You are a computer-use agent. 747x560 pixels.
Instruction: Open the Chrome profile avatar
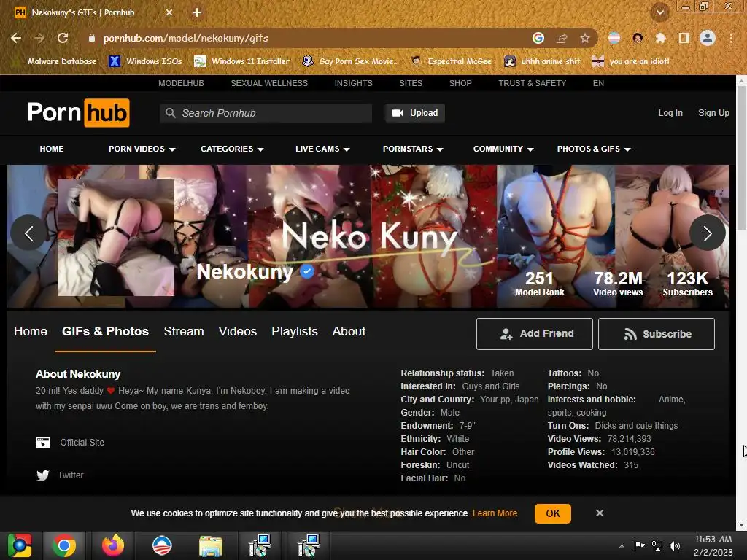708,38
